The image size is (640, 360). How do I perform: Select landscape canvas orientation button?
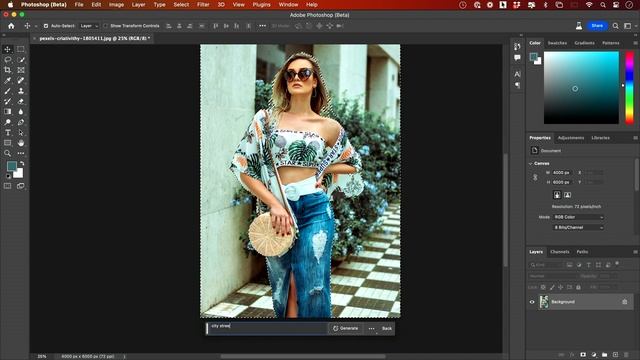567,195
